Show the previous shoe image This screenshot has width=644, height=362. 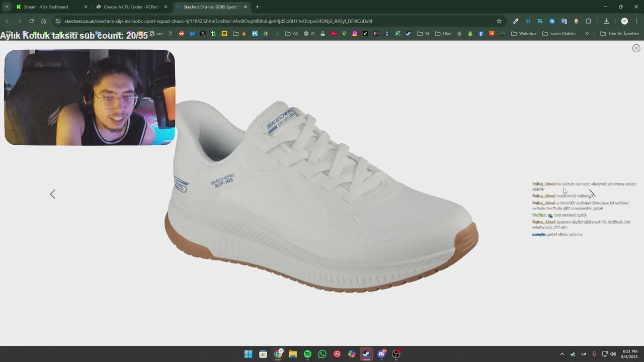pyautogui.click(x=52, y=194)
